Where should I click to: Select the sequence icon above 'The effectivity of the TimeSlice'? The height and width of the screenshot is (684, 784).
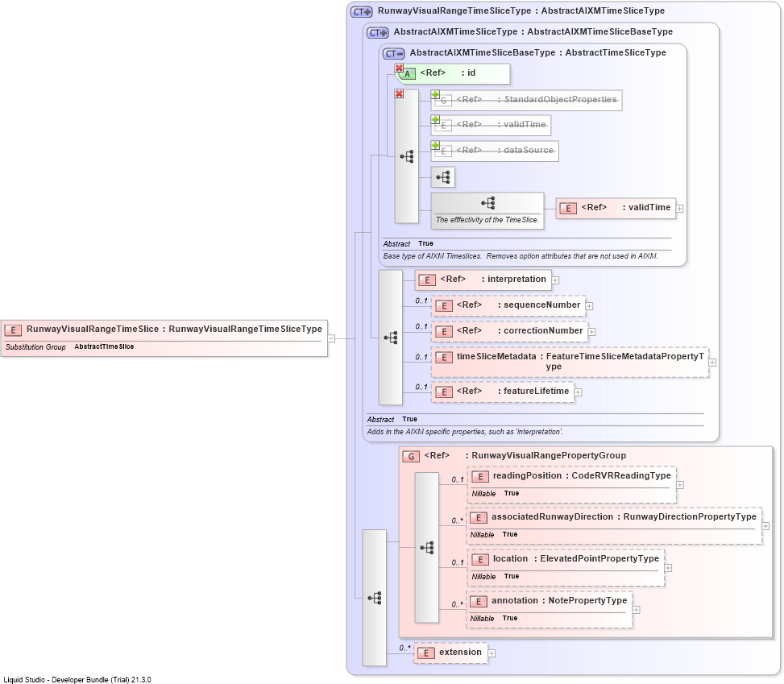click(x=488, y=203)
